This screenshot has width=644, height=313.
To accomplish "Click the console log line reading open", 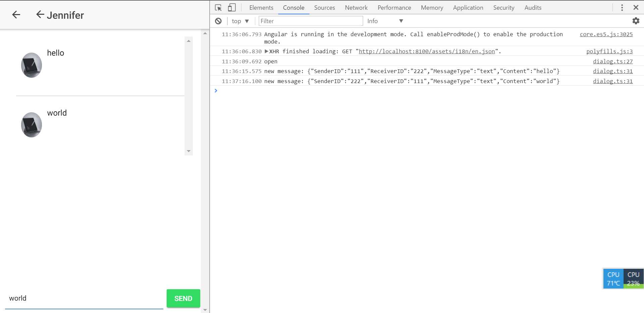I will [271, 61].
